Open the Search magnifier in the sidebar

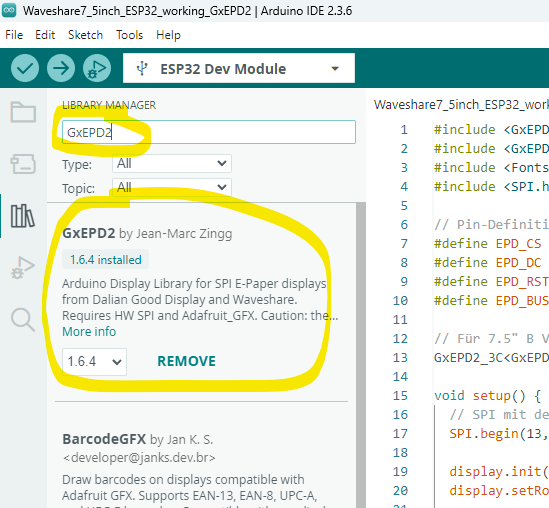(23, 320)
